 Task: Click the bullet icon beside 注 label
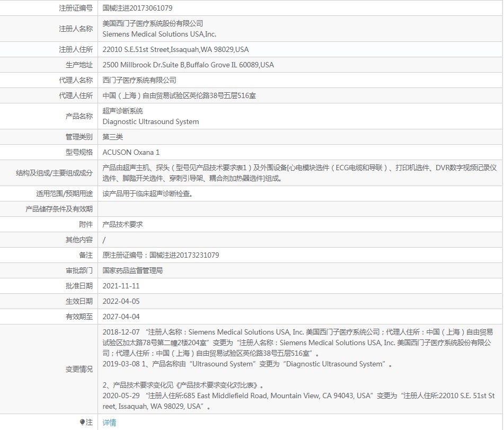(82, 422)
